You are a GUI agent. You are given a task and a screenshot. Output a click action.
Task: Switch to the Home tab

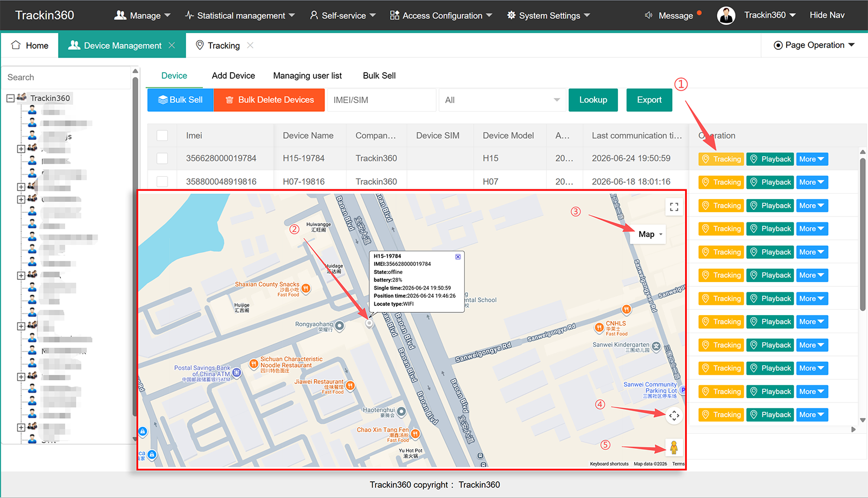[30, 46]
